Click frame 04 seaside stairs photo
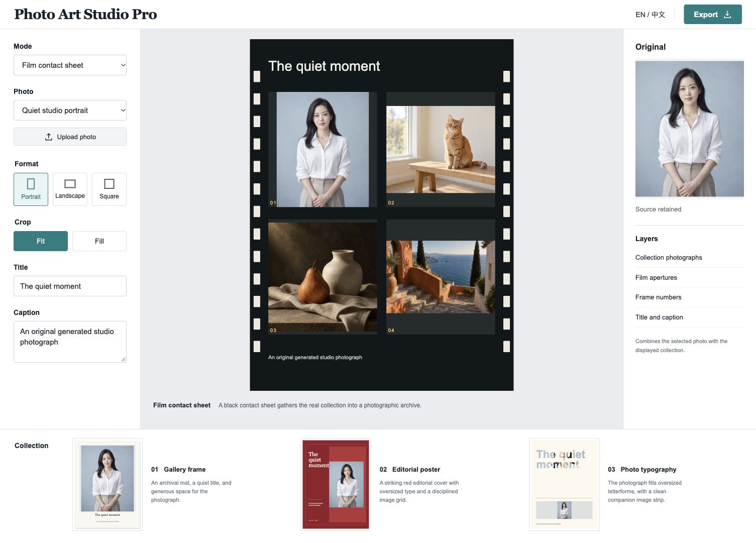Image resolution: width=756 pixels, height=543 pixels. [441, 277]
